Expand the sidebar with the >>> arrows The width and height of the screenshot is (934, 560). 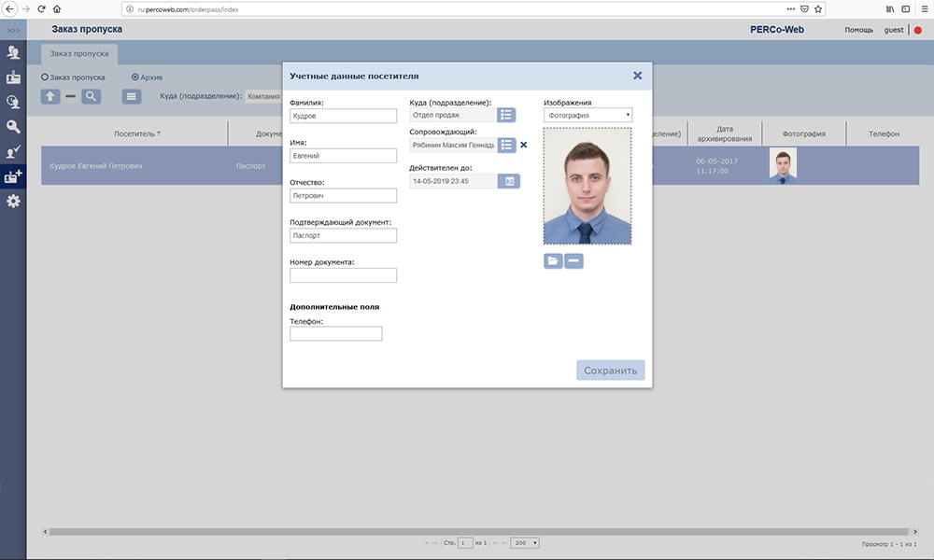point(13,31)
